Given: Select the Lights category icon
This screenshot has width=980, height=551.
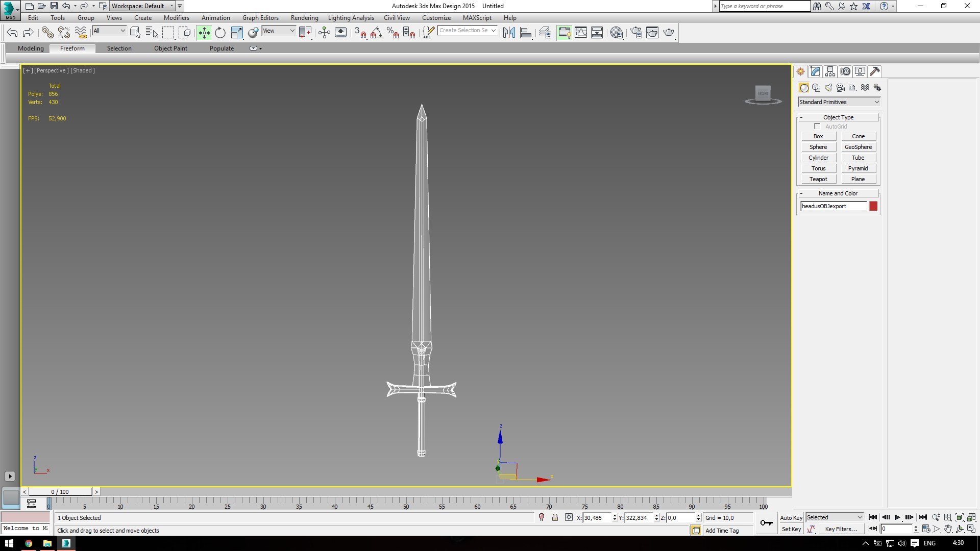Looking at the screenshot, I should click(828, 88).
